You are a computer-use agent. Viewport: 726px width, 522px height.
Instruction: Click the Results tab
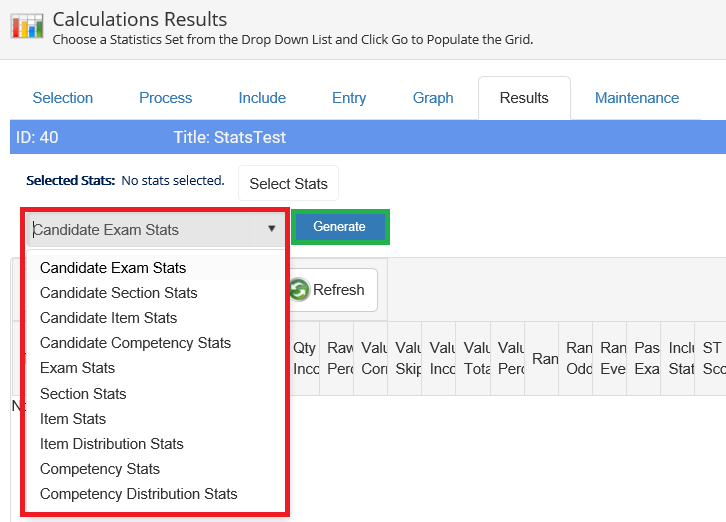click(524, 98)
